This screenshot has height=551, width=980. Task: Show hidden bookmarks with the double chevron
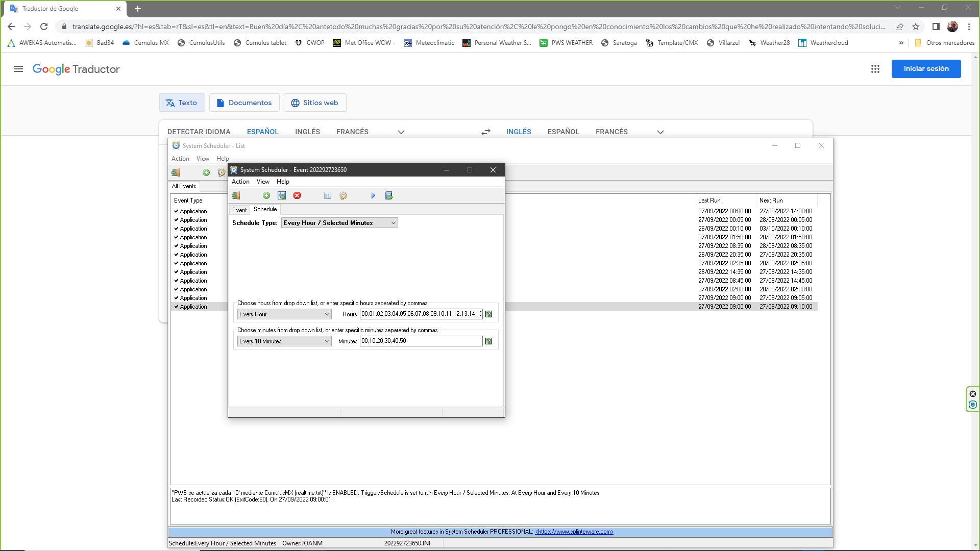pos(901,43)
